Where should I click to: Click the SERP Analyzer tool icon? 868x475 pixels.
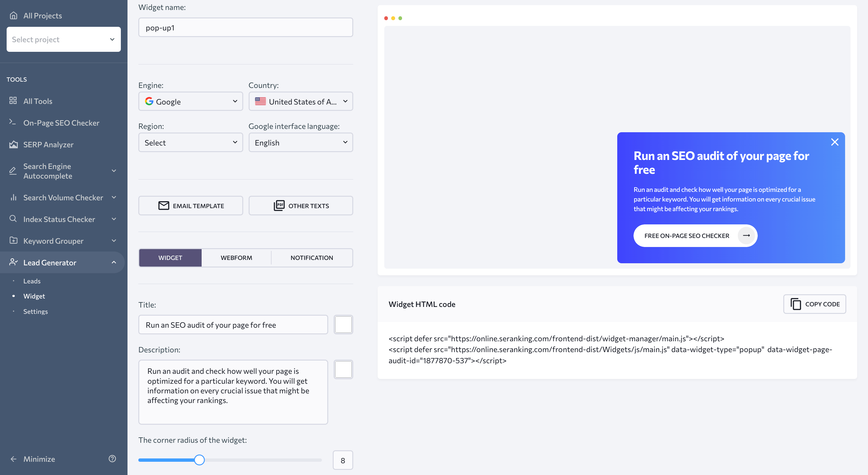pos(13,145)
